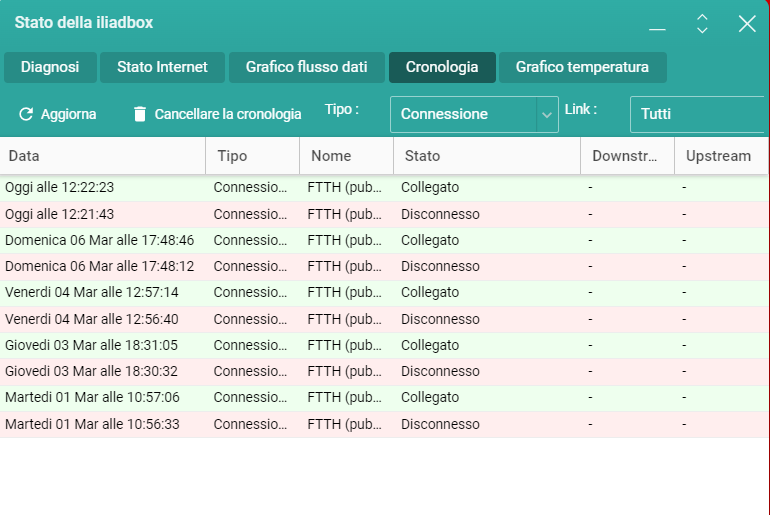Click the trash icon for Cancellare la cronologia
The width and height of the screenshot is (770, 515).
[x=140, y=114]
